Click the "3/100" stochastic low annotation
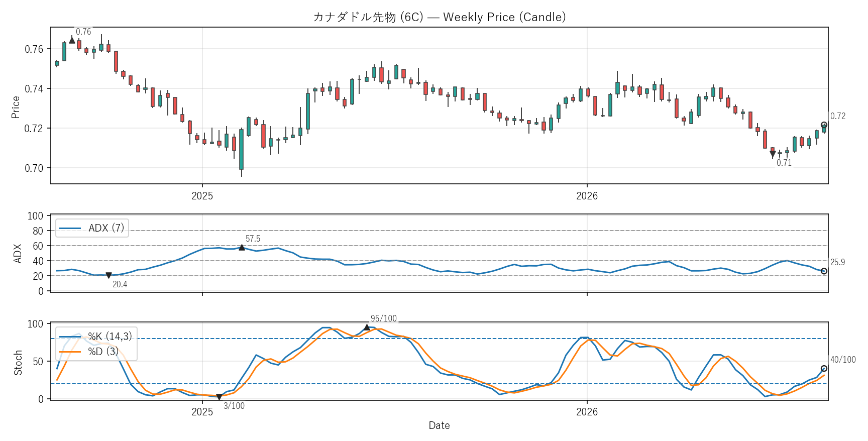 (234, 406)
